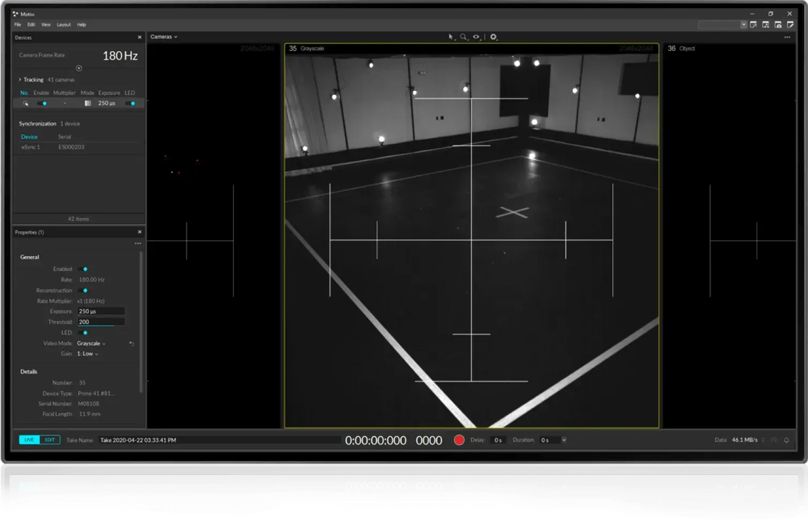Toggle the Enabled switch in Properties
The width and height of the screenshot is (808, 532).
tap(83, 269)
